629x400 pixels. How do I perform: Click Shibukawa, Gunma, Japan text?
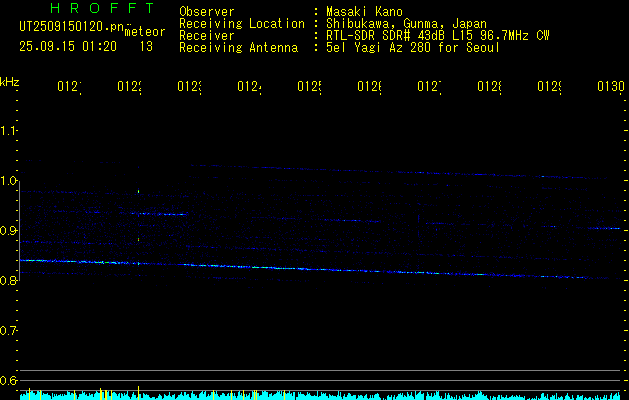(x=406, y=24)
